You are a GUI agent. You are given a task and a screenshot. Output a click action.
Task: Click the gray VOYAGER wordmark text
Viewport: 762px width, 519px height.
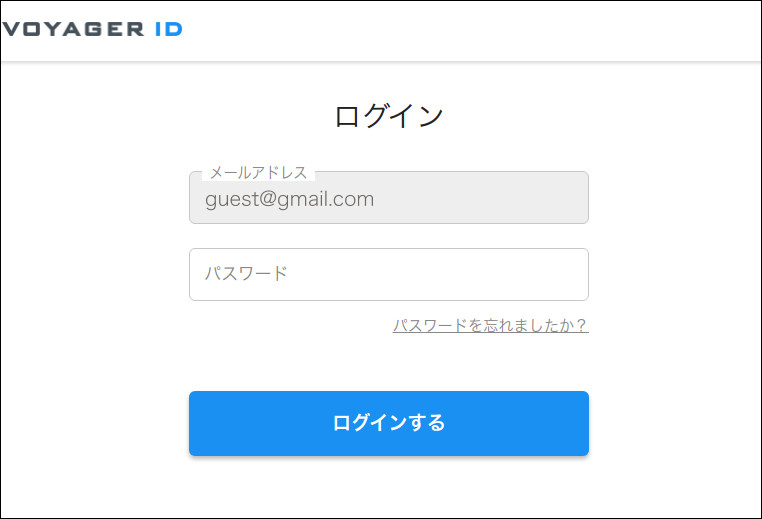74,29
